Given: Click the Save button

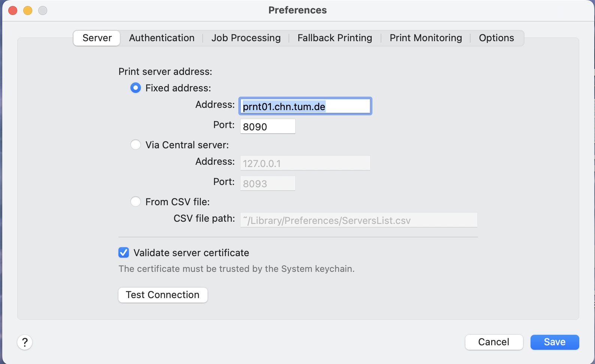Looking at the screenshot, I should pos(555,342).
